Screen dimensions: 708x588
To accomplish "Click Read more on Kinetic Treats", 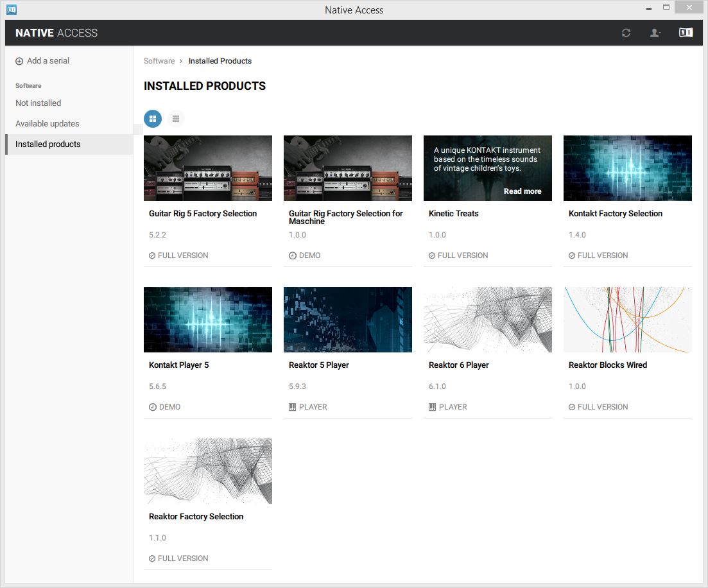I will 522,191.
